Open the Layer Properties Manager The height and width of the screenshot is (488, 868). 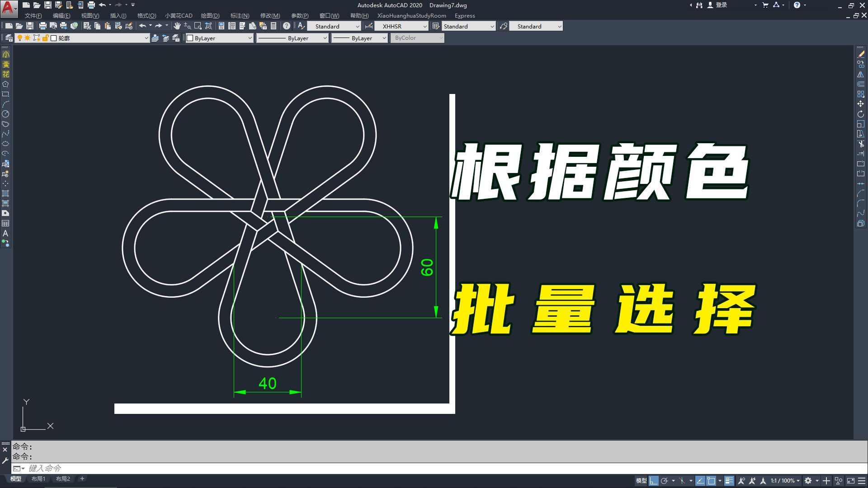point(9,38)
